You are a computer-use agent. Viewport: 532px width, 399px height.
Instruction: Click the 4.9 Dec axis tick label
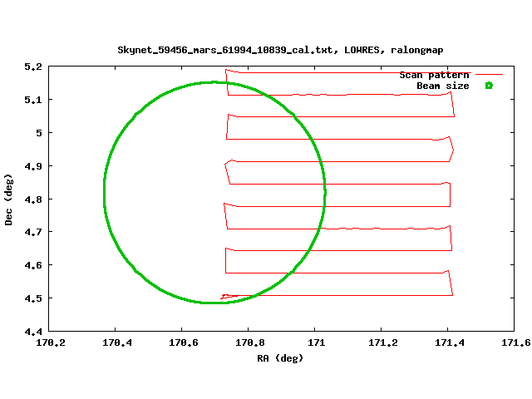pos(33,166)
